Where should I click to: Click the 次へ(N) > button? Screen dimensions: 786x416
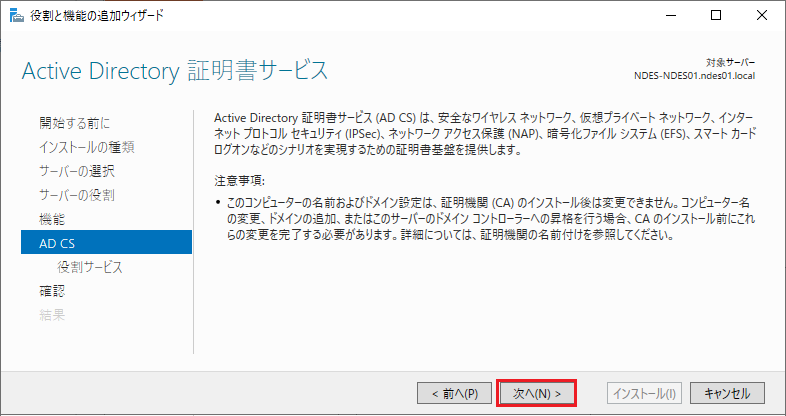tap(536, 393)
